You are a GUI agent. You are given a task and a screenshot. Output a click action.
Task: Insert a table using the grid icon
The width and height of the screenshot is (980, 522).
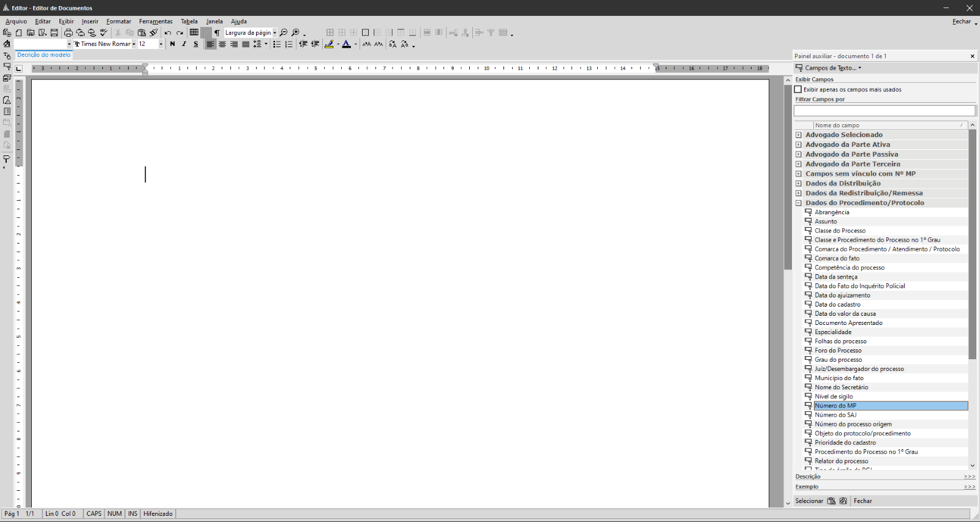194,32
